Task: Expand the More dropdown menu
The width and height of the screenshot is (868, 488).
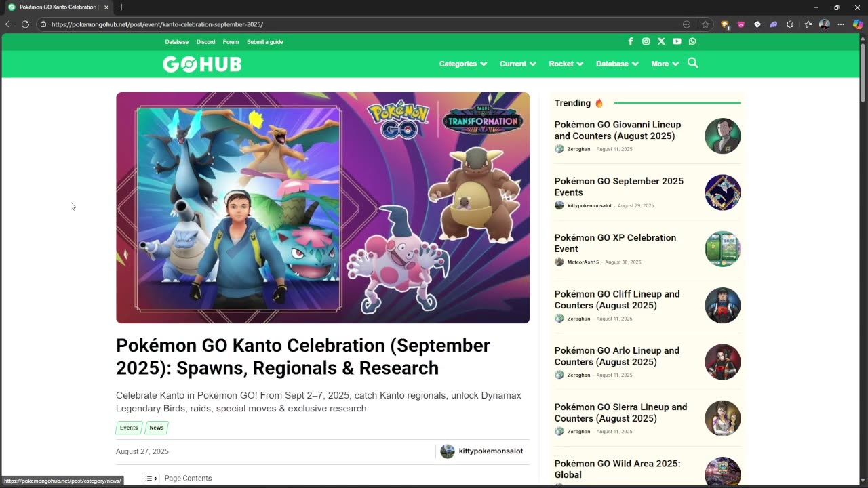Action: click(665, 64)
